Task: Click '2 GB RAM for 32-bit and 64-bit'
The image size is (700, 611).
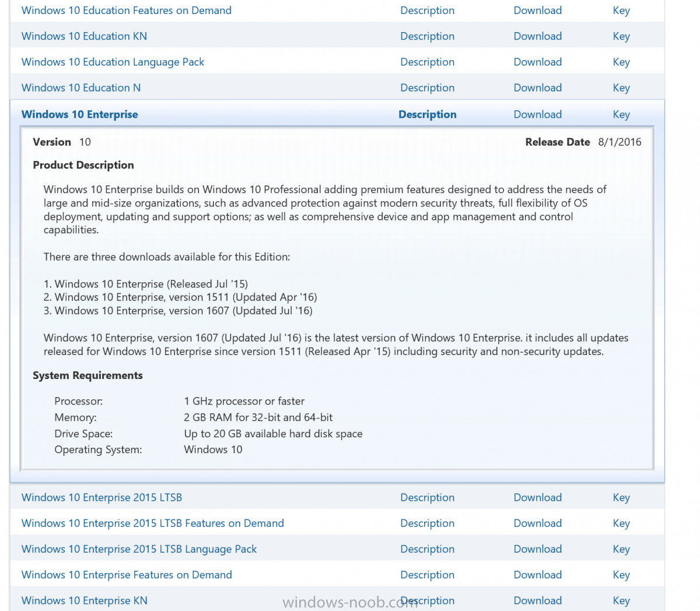Action: pos(258,417)
